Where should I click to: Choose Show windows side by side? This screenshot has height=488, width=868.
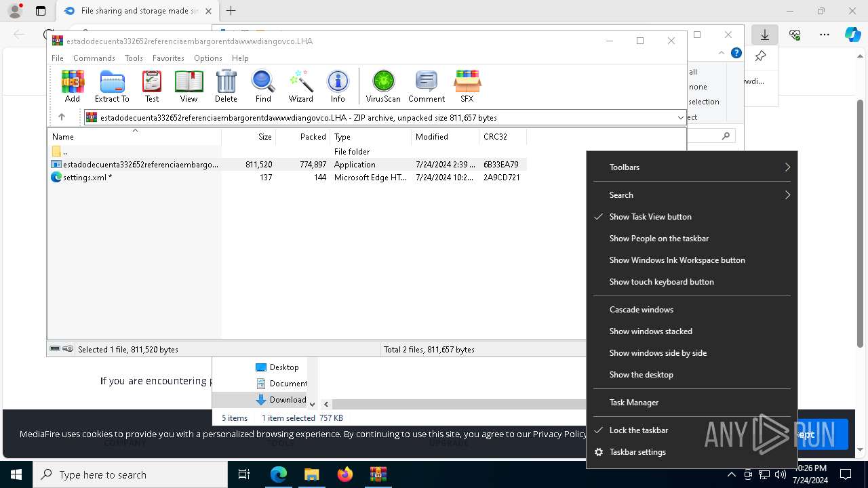tap(692, 353)
